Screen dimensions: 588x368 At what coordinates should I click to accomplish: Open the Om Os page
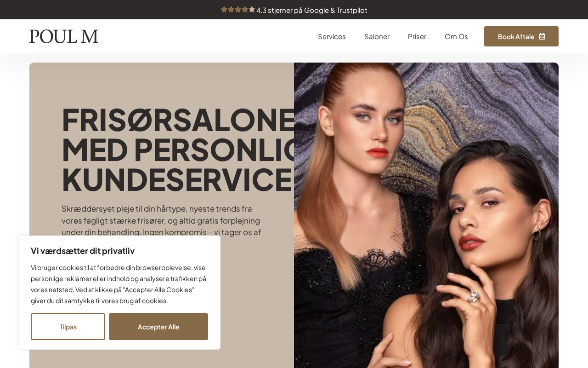coord(456,36)
